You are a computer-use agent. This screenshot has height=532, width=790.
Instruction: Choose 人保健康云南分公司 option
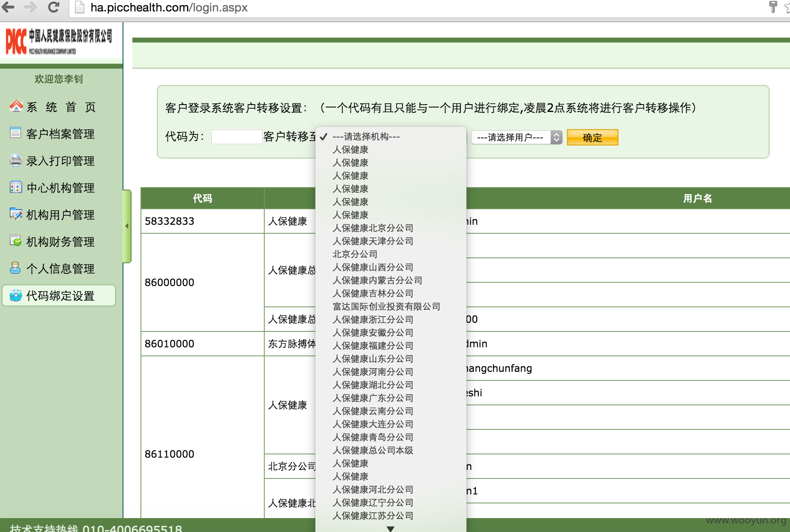(391, 411)
